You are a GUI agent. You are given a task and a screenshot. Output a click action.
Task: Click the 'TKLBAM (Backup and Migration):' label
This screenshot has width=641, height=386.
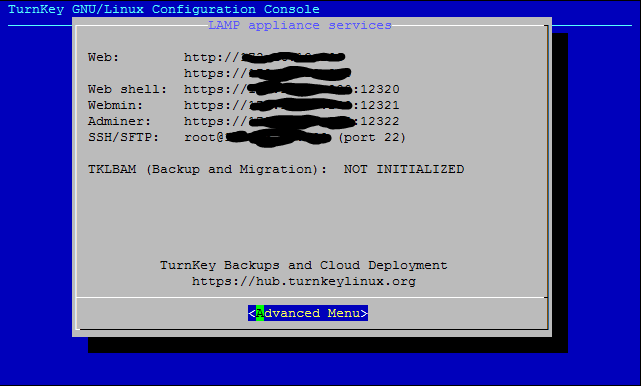click(x=207, y=169)
